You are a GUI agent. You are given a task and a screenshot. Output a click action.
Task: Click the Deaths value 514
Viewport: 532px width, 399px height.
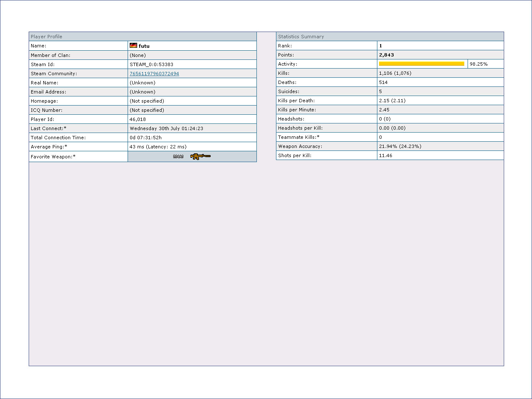383,82
